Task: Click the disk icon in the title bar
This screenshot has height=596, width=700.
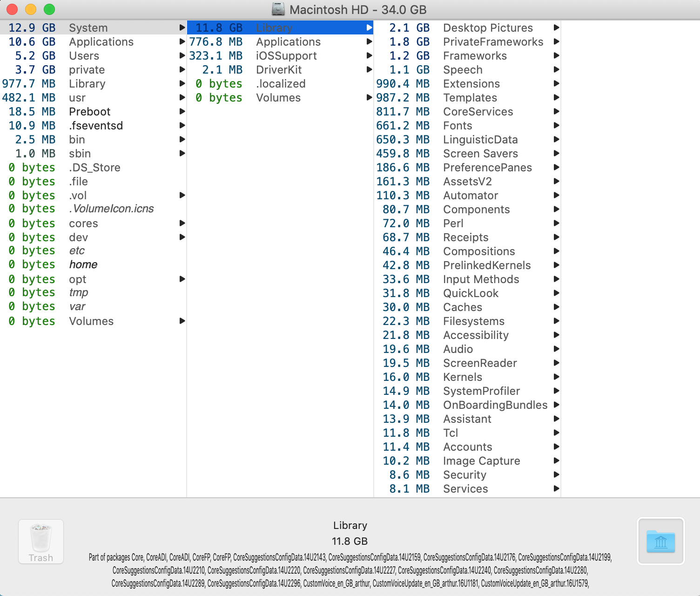Action: pyautogui.click(x=278, y=9)
